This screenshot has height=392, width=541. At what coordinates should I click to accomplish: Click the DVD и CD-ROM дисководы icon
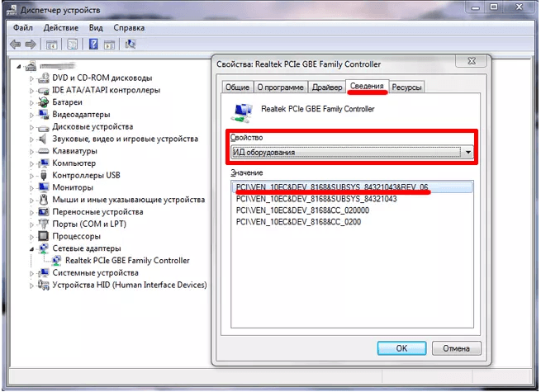[x=44, y=78]
